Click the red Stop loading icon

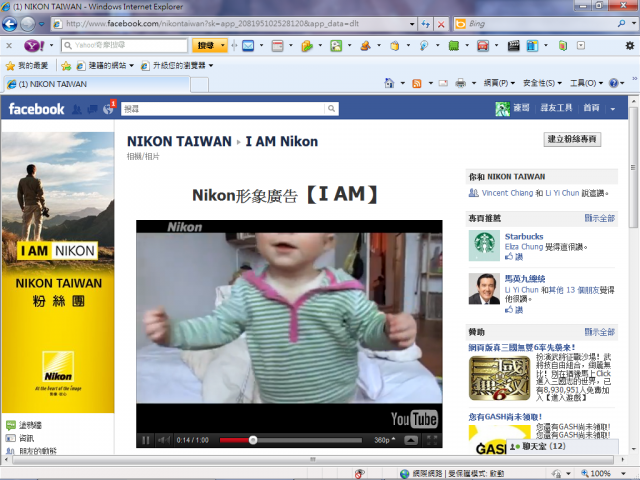click(x=441, y=24)
